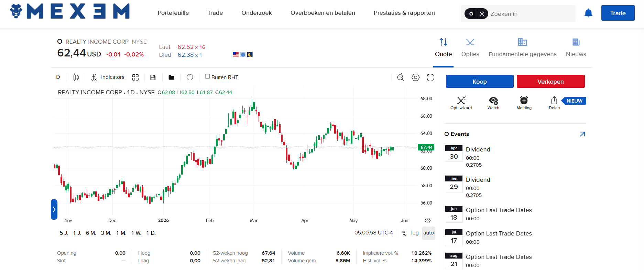The width and height of the screenshot is (644, 273).
Task: Open chart layout grid selector
Action: (x=135, y=77)
